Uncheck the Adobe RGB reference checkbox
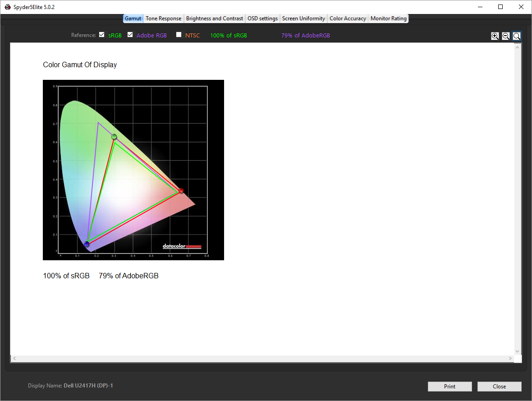This screenshot has width=532, height=401. click(x=130, y=35)
